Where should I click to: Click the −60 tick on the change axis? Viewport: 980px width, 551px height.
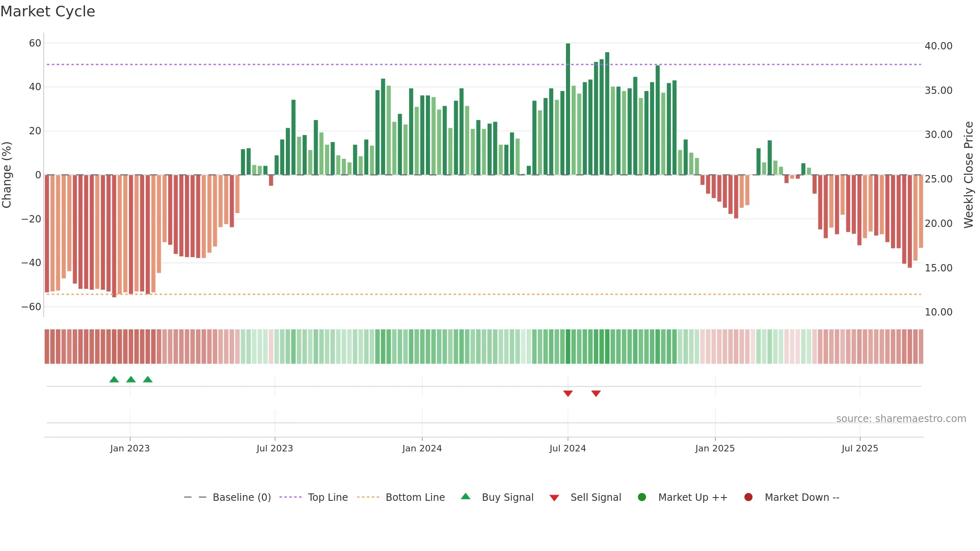(x=31, y=307)
